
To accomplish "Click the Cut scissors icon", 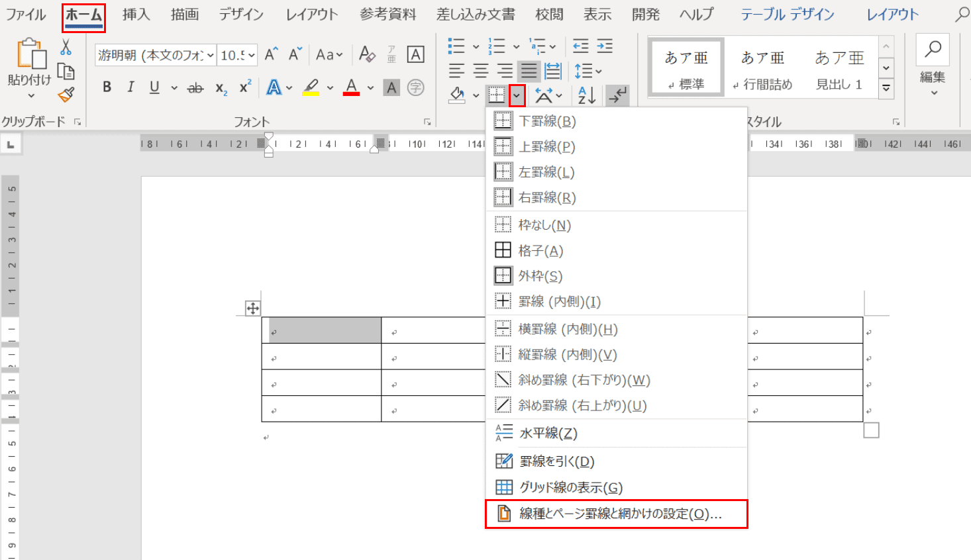I will point(66,47).
